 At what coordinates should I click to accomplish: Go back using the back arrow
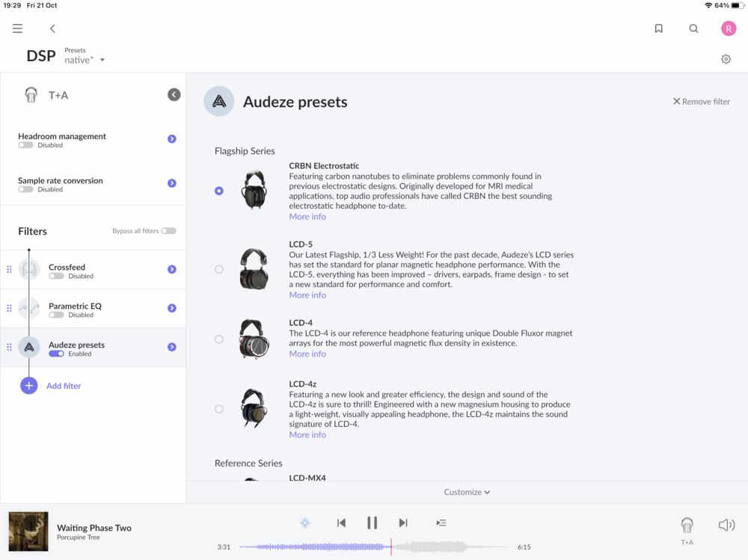point(52,28)
